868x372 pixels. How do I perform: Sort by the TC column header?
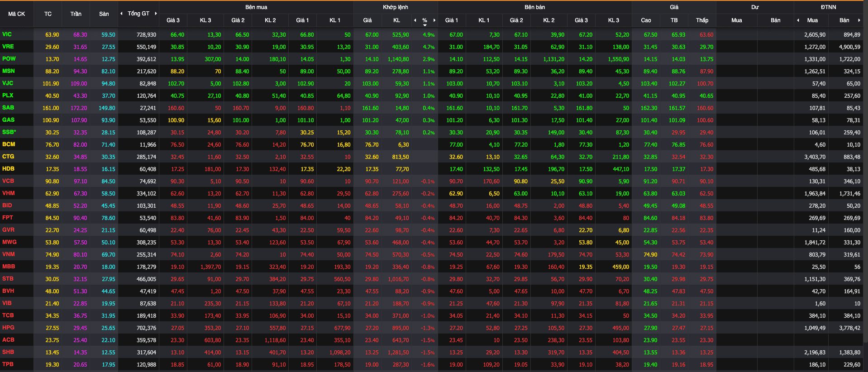point(48,14)
